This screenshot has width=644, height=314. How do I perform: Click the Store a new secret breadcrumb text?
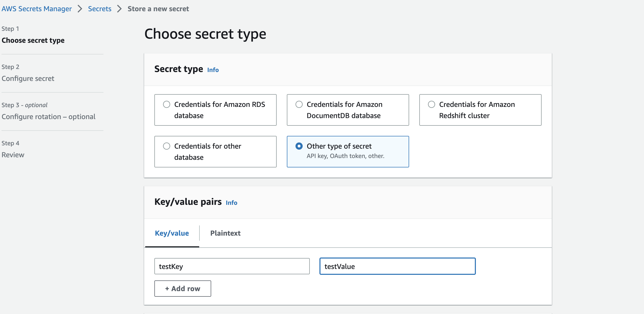coord(158,9)
